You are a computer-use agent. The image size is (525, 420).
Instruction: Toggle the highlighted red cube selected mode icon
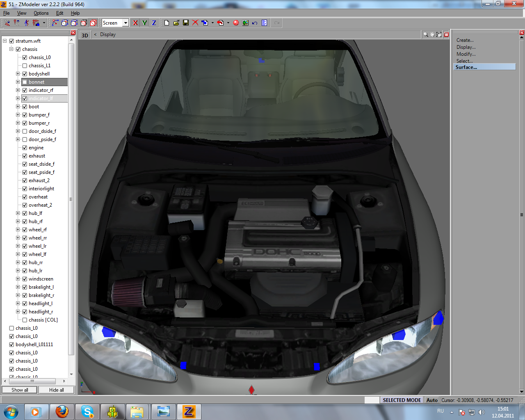[x=93, y=23]
